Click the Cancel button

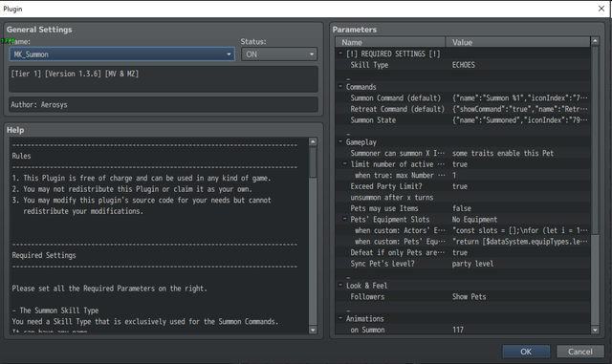pyautogui.click(x=580, y=352)
